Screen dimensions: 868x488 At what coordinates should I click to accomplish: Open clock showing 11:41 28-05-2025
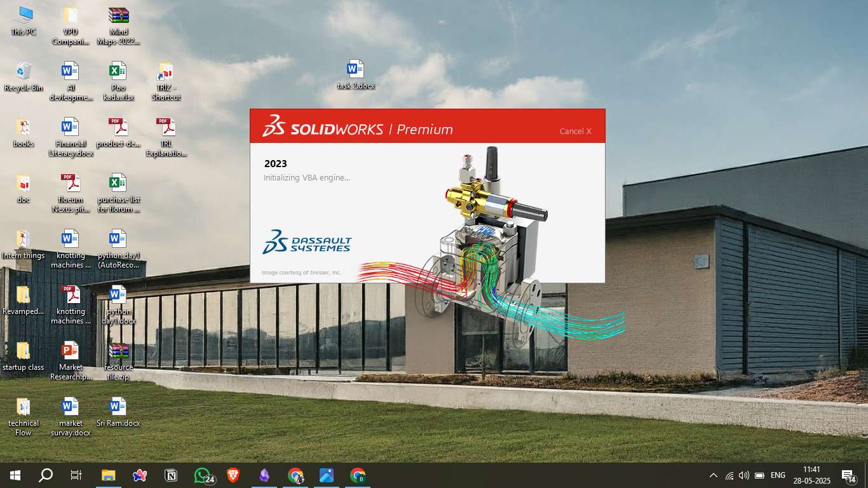coord(811,475)
